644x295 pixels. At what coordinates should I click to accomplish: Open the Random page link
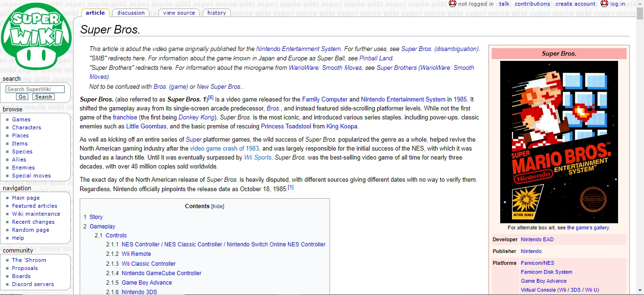point(31,230)
